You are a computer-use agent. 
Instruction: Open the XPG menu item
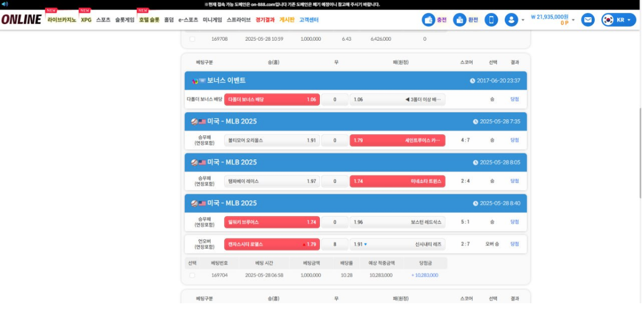pos(86,20)
